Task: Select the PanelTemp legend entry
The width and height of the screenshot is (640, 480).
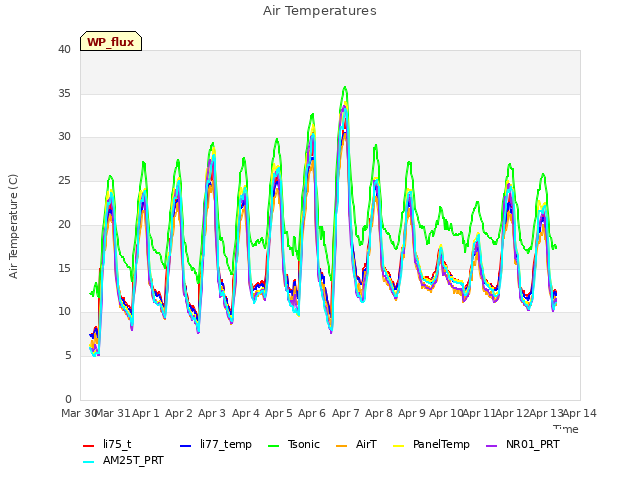Action: (431, 444)
